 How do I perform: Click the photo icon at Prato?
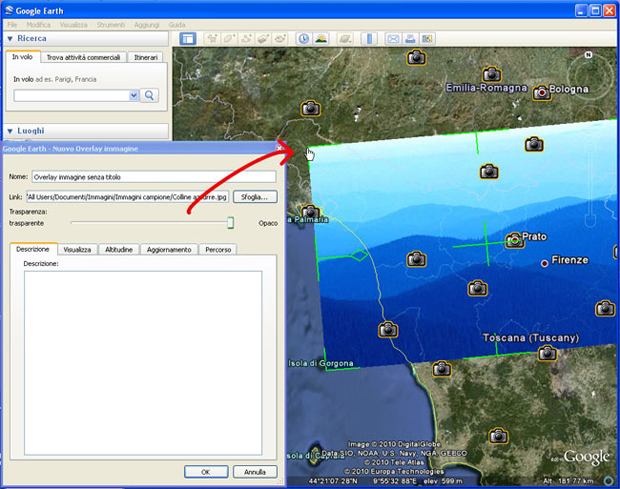coord(515,240)
